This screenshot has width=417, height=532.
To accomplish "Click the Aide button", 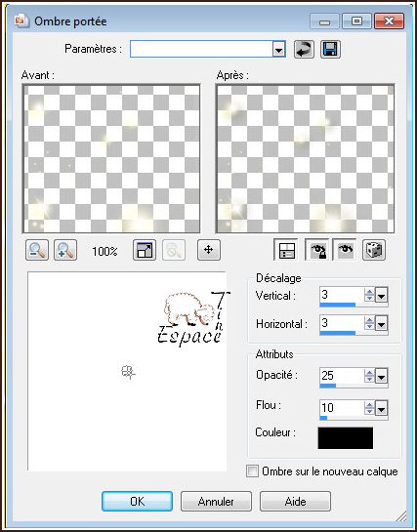I will click(x=295, y=502).
